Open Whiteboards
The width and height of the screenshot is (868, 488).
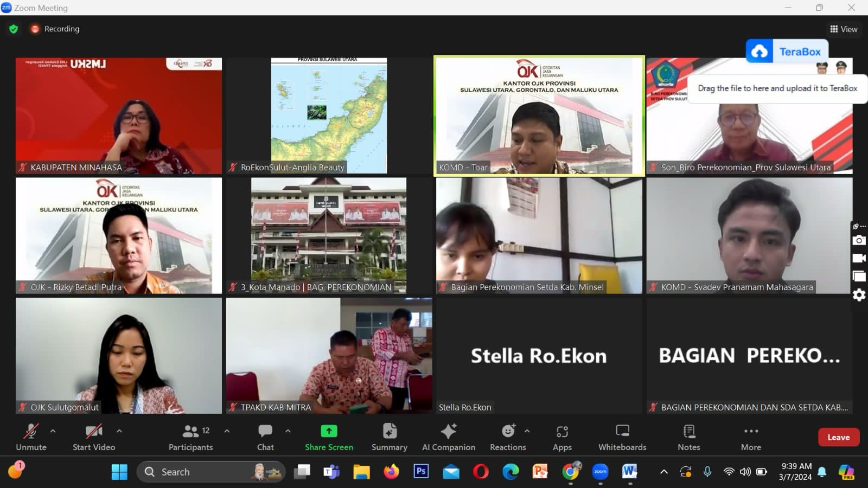point(622,438)
